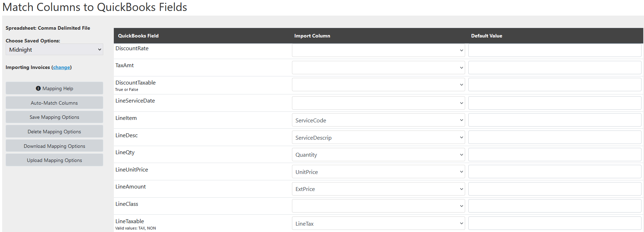Click the 'True or False' hint text
644x232 pixels.
tap(127, 89)
